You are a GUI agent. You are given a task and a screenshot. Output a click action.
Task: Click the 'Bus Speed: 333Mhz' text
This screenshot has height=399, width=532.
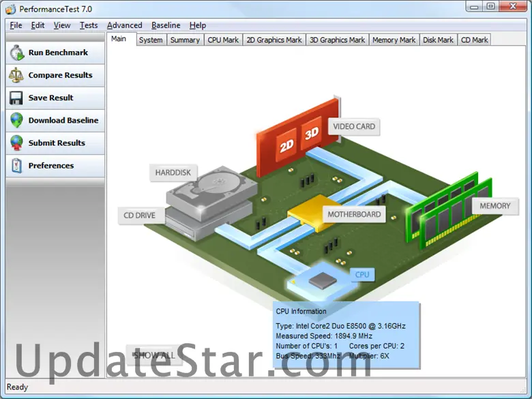click(x=308, y=356)
